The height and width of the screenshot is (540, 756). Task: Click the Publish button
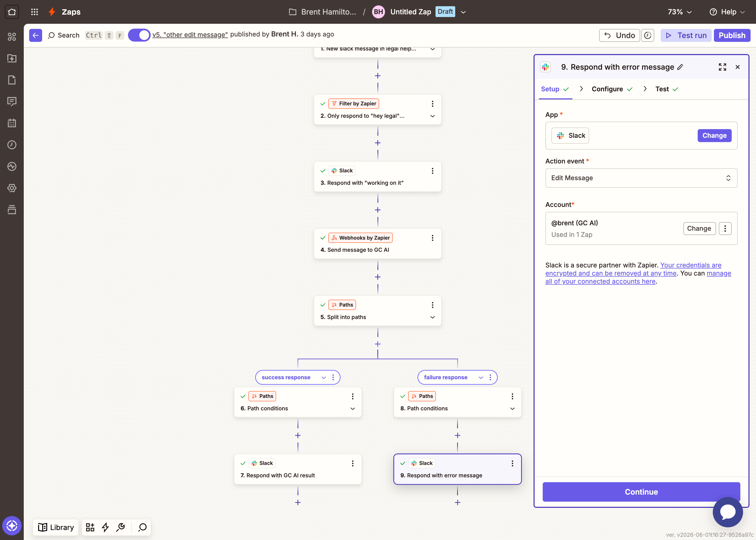pos(732,35)
